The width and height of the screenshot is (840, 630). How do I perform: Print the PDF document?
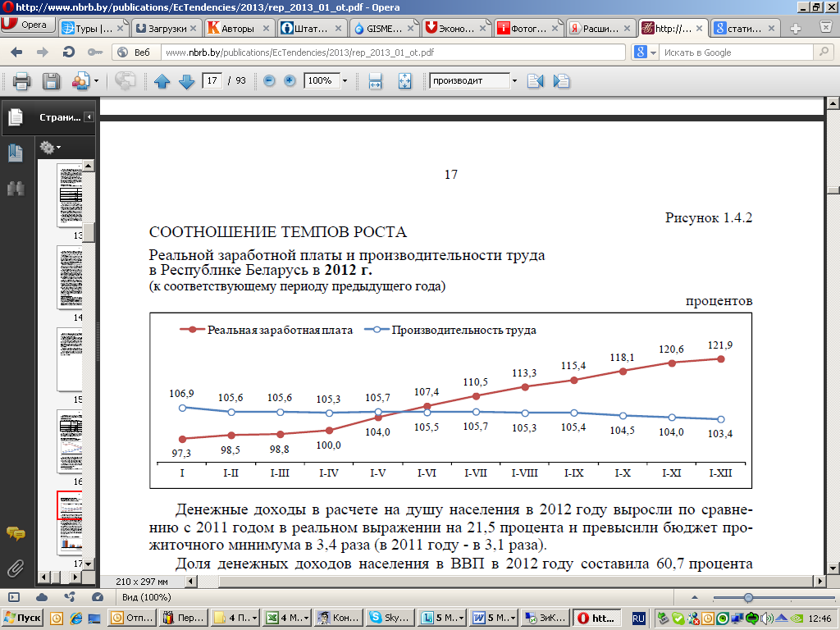click(x=21, y=81)
